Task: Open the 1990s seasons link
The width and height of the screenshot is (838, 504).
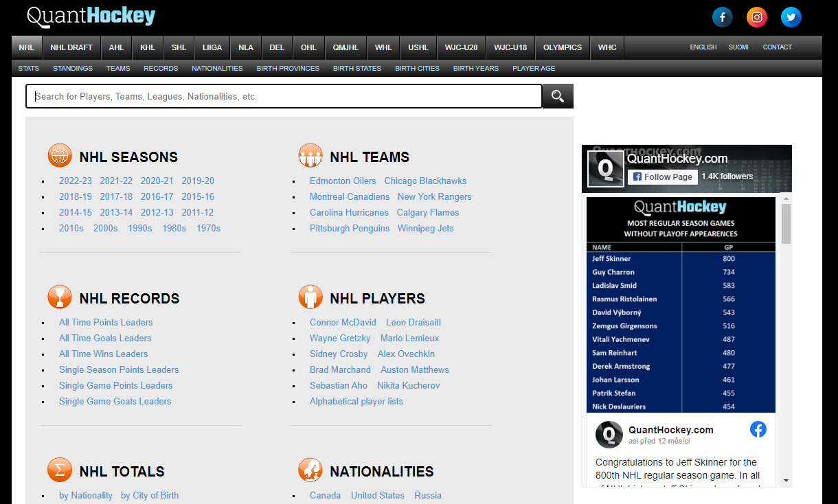Action: tap(140, 229)
